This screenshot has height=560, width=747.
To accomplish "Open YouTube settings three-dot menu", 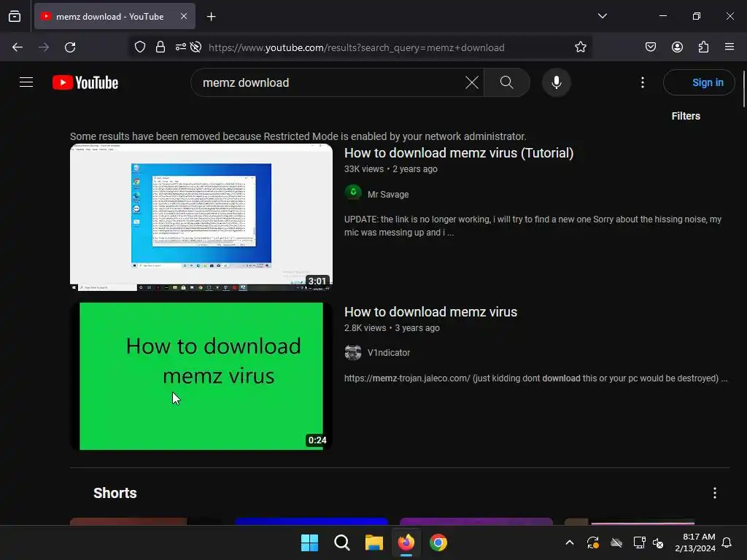I will coord(642,82).
